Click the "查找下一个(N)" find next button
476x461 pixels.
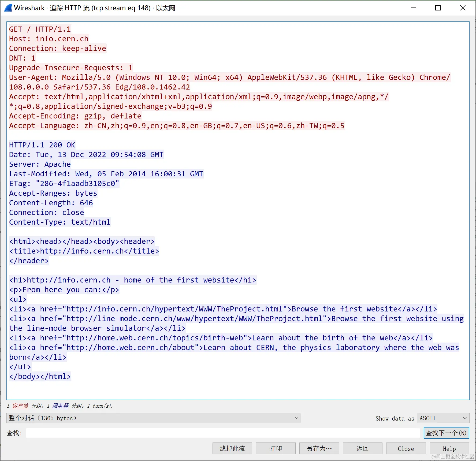click(446, 433)
